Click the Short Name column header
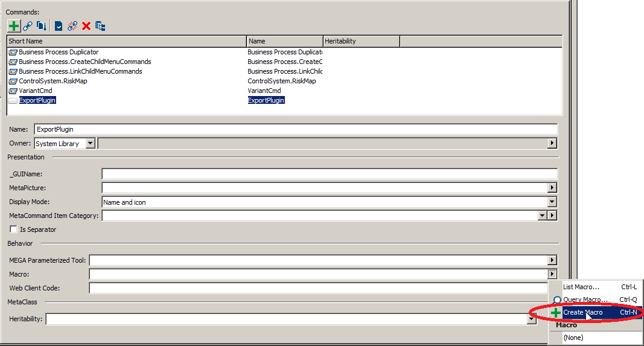The image size is (644, 346). click(127, 41)
